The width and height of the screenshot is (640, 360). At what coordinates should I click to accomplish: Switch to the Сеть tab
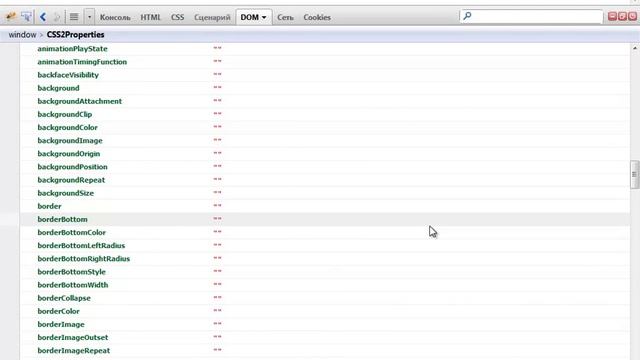(x=285, y=17)
